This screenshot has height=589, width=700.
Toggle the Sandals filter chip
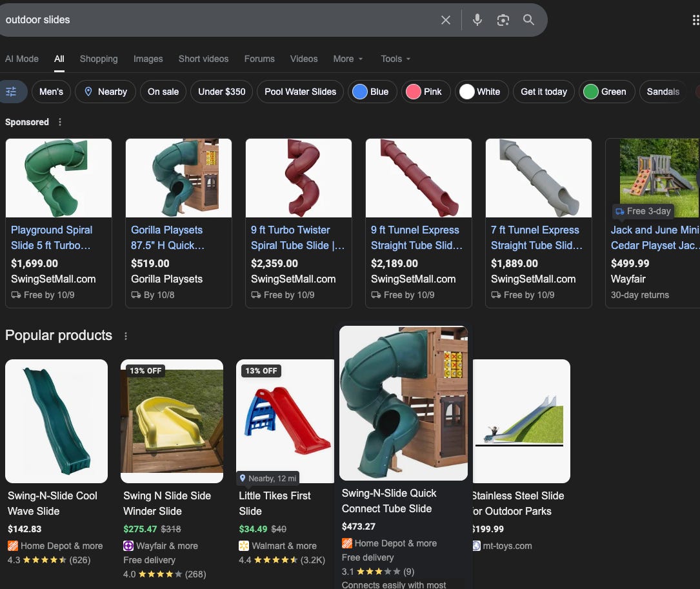click(x=663, y=92)
